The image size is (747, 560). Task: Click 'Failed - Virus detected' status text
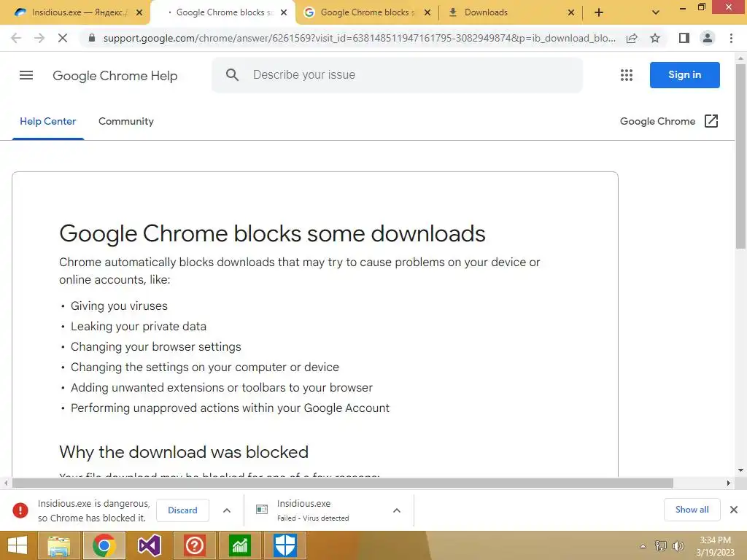[x=313, y=518]
